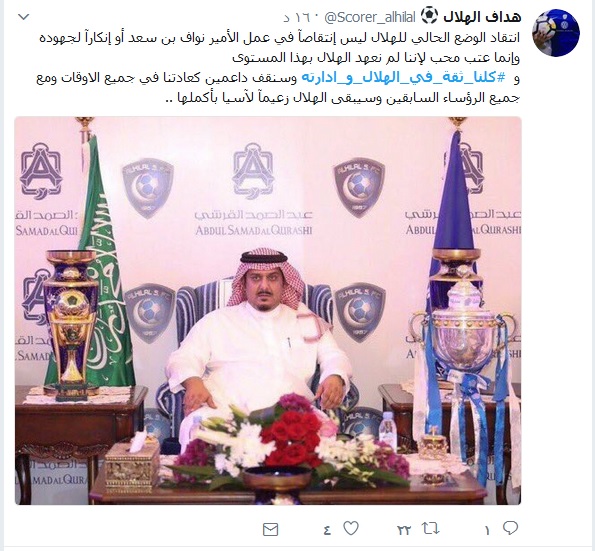Open the هداف الهلال profile avatar
The height and width of the screenshot is (551, 595).
coord(556,33)
